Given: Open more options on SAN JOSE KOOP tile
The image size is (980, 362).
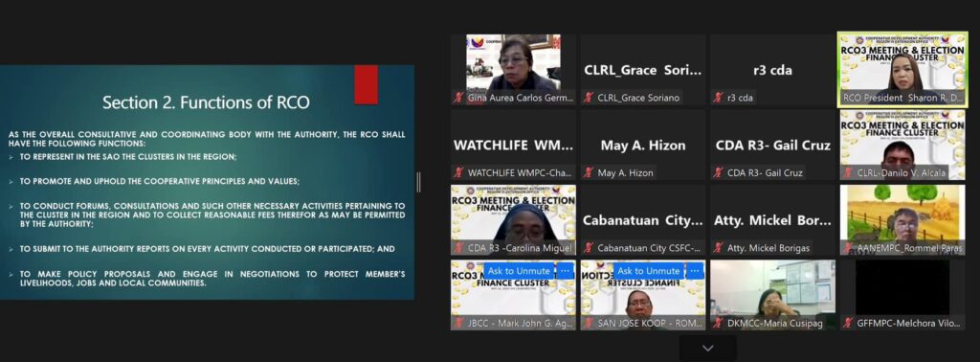Looking at the screenshot, I should coord(695,271).
